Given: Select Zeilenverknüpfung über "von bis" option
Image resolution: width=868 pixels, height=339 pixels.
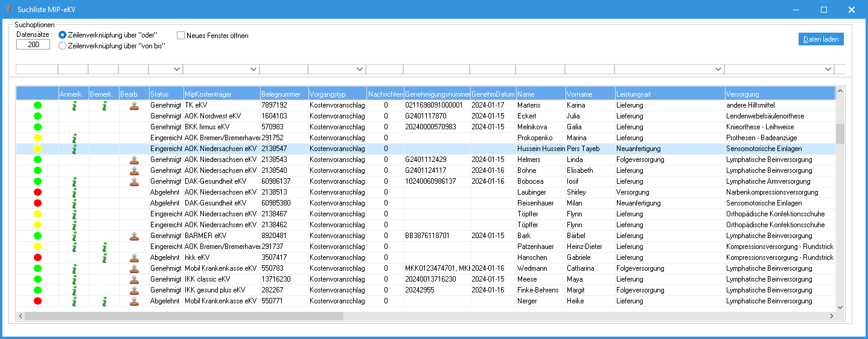Looking at the screenshot, I should 63,45.
